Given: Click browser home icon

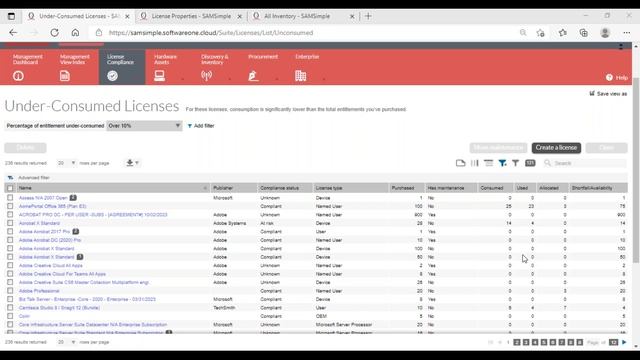Looking at the screenshot, I should click(75, 33).
